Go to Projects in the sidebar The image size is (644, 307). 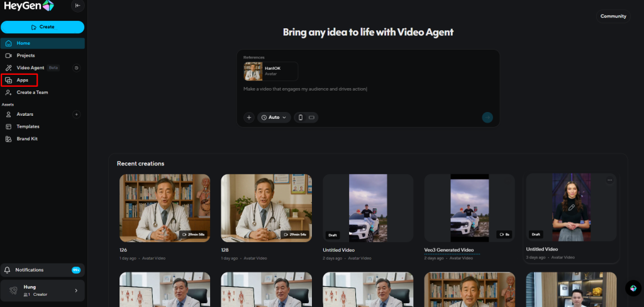tap(25, 55)
